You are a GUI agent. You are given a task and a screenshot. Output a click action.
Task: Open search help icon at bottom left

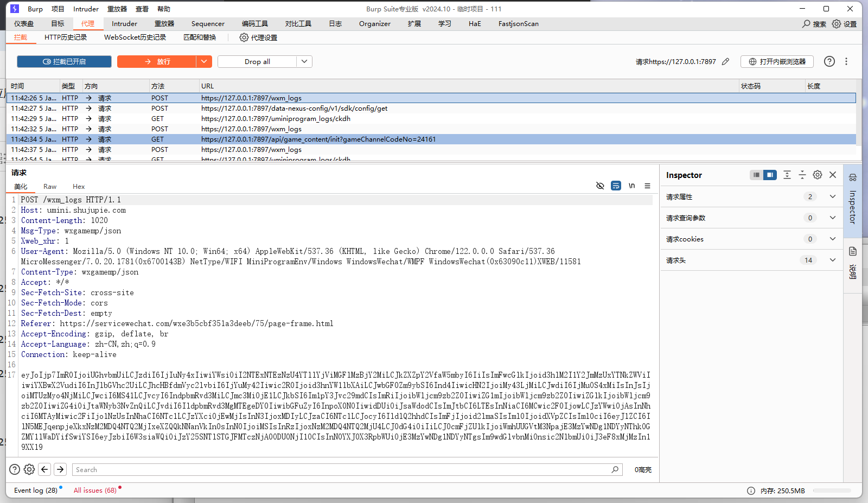[x=15, y=469]
